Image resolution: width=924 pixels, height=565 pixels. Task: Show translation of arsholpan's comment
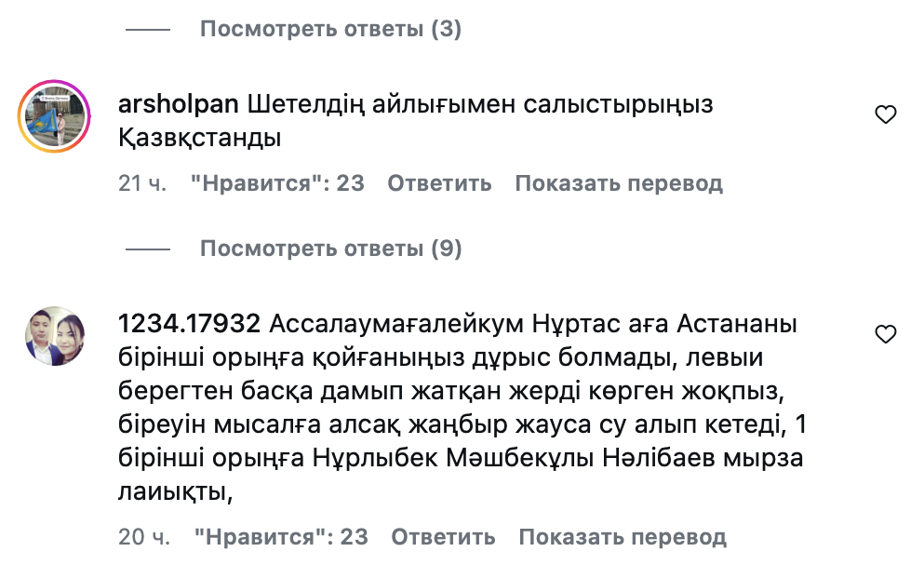tap(619, 183)
